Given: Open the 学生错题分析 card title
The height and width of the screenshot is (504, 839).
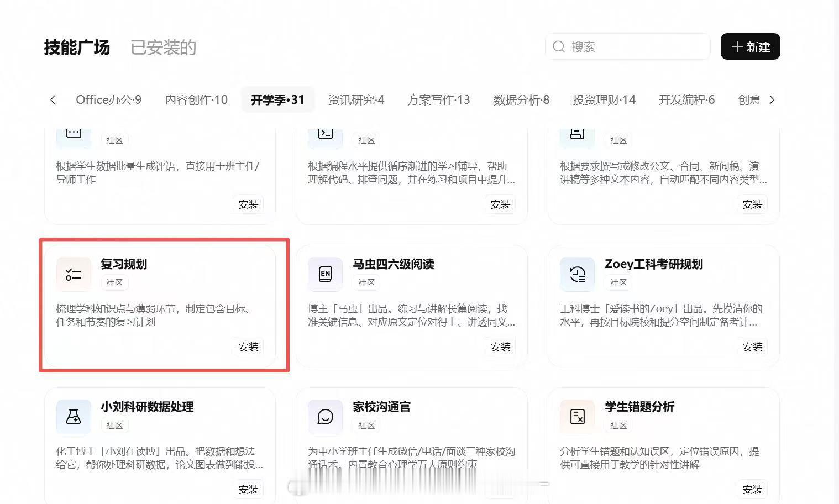Looking at the screenshot, I should (639, 407).
